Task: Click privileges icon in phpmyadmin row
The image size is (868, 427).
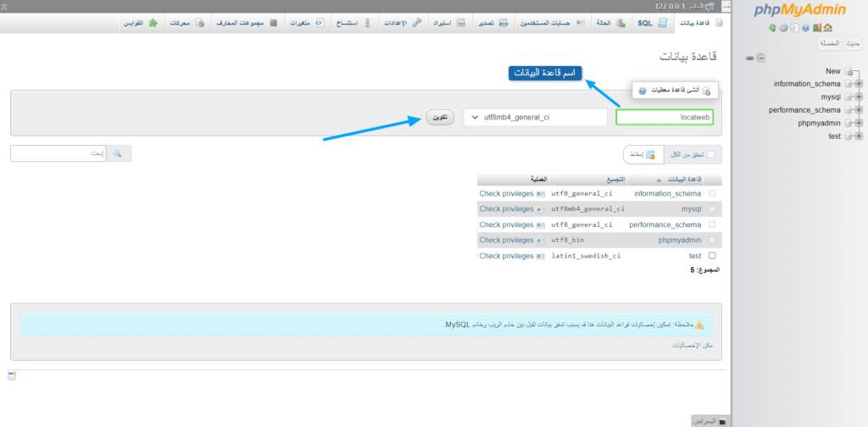Action: 540,240
